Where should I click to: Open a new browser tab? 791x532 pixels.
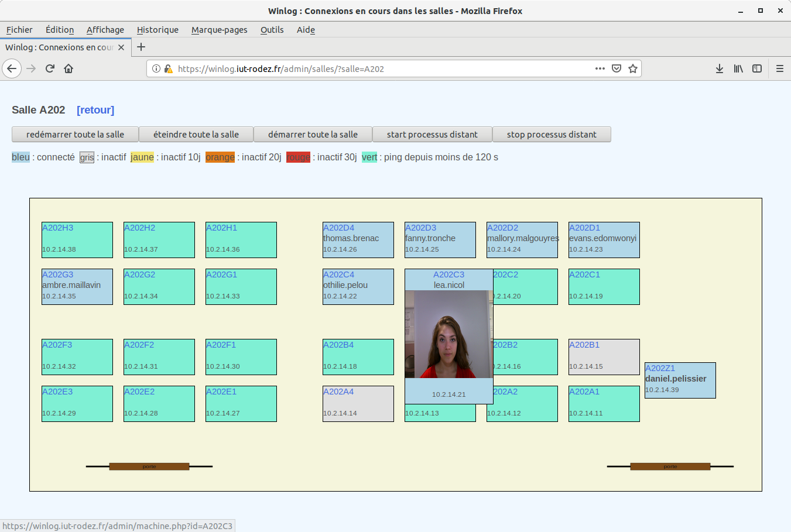pyautogui.click(x=141, y=47)
